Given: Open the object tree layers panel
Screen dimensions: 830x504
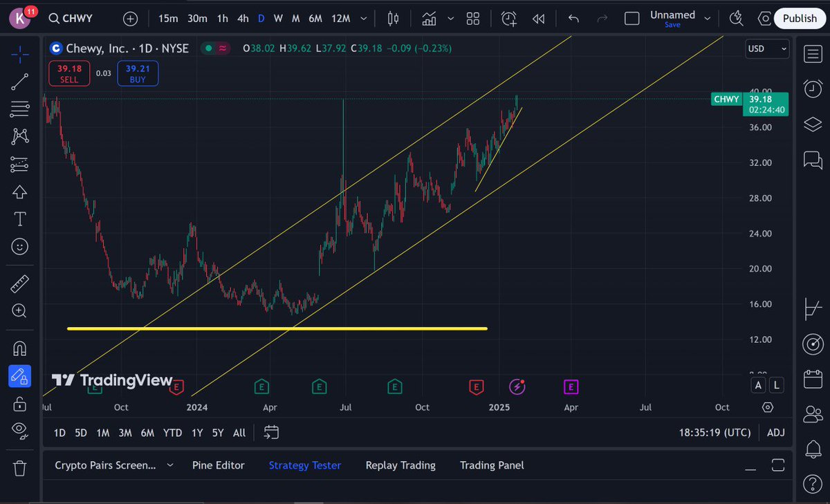Looking at the screenshot, I should click(813, 124).
